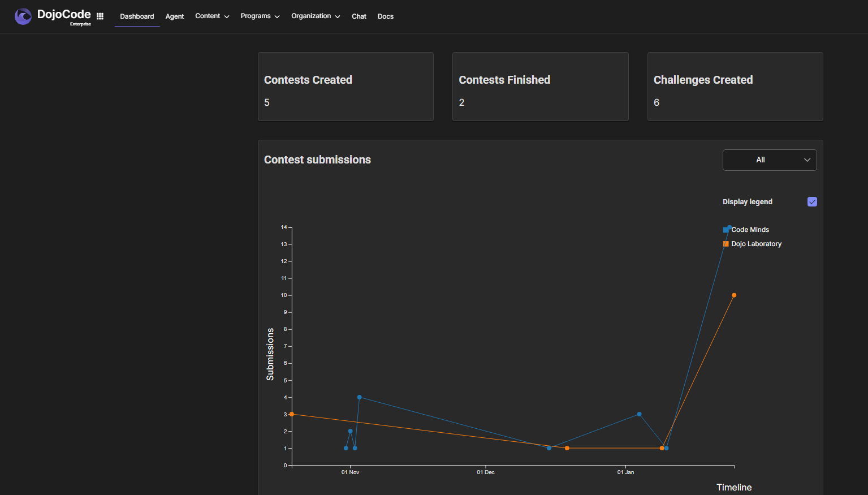Viewport: 868px width, 495px height.
Task: Untick the Display legend checkbox
Action: point(812,202)
